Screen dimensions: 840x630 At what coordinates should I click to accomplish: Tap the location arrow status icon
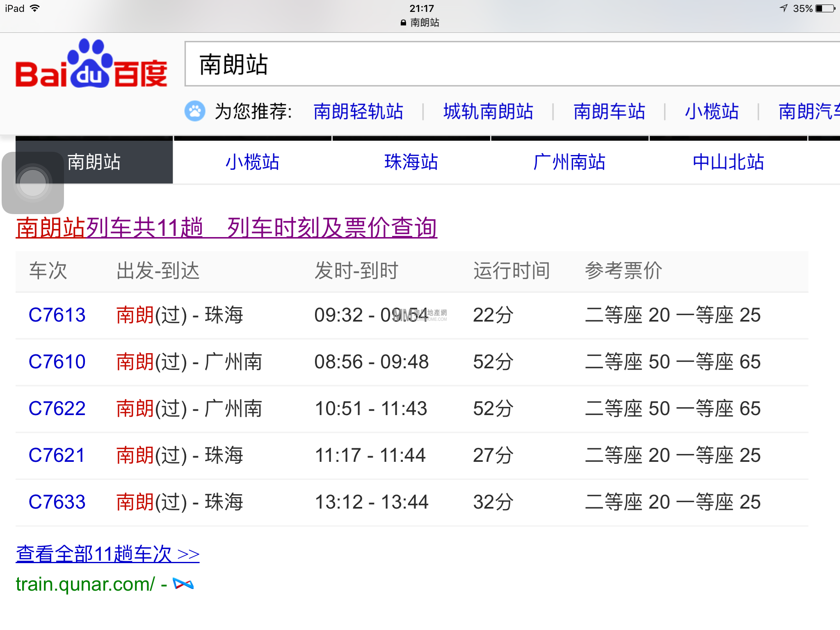[x=784, y=9]
